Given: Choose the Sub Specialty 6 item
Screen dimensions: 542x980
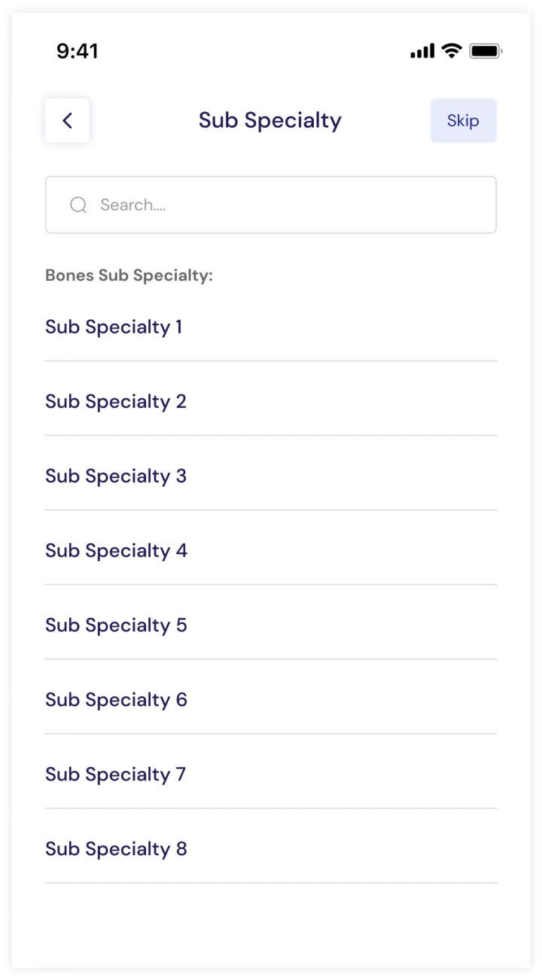Looking at the screenshot, I should (116, 699).
